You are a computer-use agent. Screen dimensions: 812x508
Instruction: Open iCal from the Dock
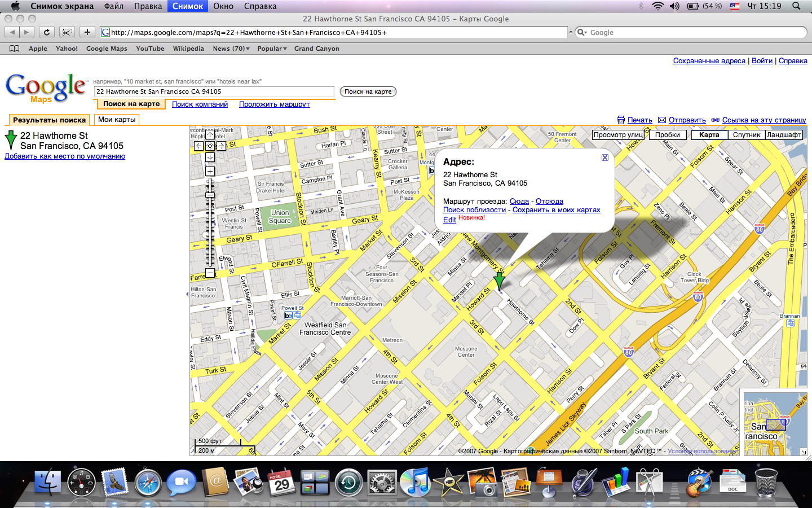point(281,483)
